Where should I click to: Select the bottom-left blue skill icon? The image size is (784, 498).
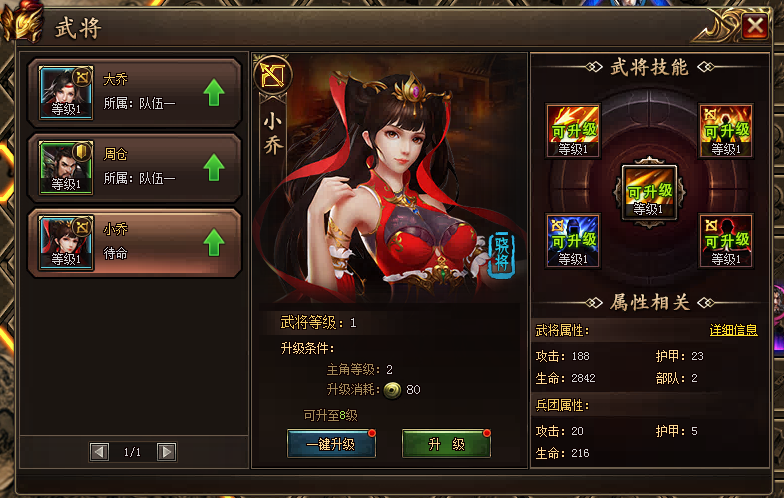573,241
